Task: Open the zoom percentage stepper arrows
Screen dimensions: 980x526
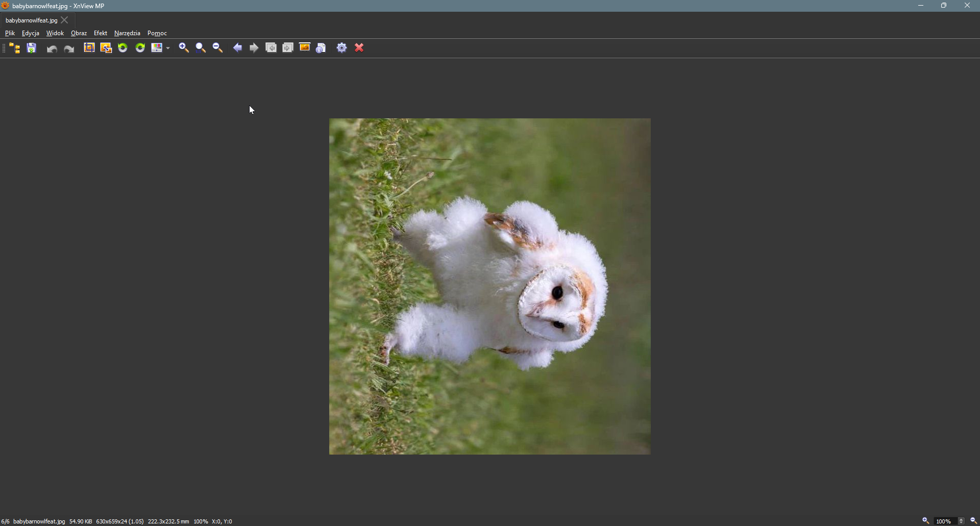Action: coord(961,521)
